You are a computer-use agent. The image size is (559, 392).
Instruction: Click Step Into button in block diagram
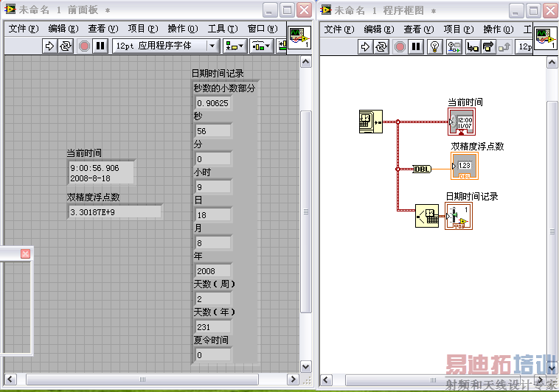pyautogui.click(x=473, y=46)
